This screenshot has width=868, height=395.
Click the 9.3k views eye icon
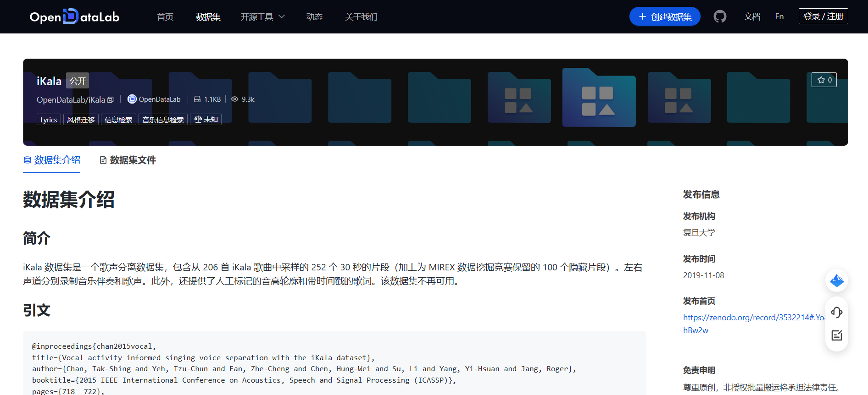(234, 99)
